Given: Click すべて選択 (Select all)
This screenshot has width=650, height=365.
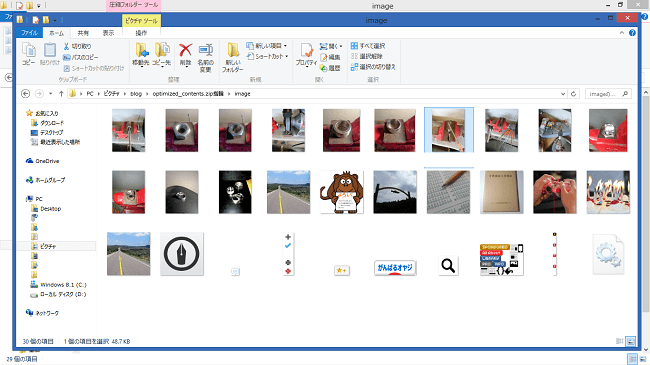Looking at the screenshot, I should 368,46.
